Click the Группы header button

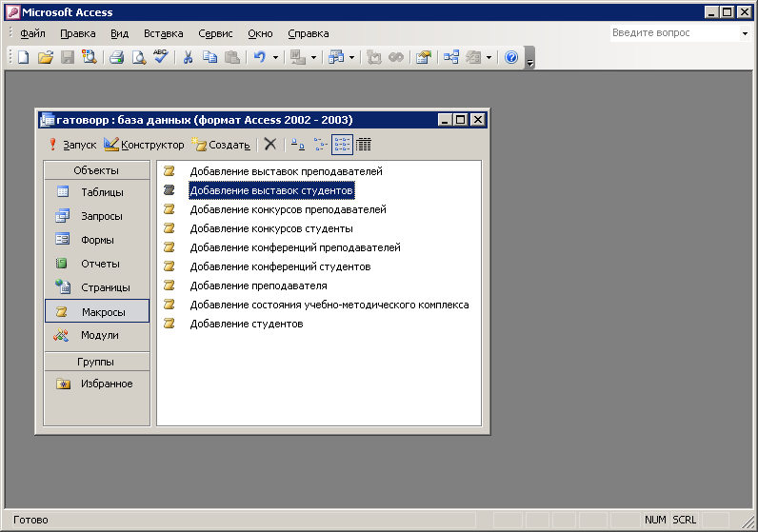coord(96,362)
